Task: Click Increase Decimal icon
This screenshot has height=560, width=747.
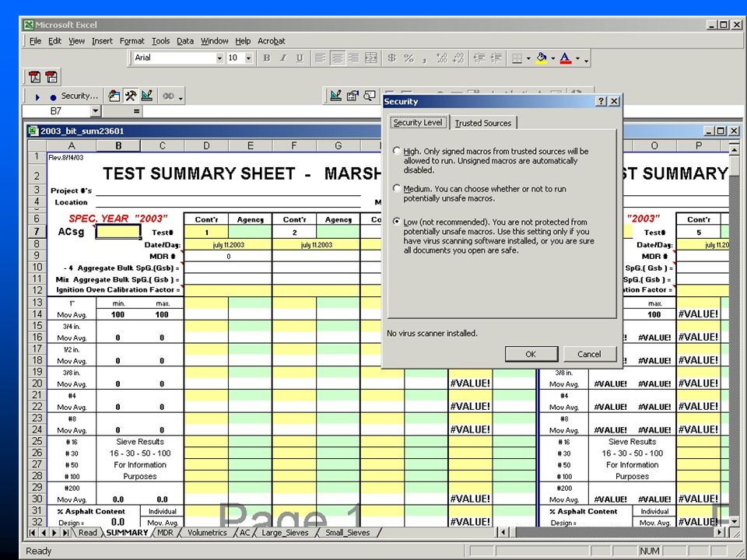Action: 442,58
